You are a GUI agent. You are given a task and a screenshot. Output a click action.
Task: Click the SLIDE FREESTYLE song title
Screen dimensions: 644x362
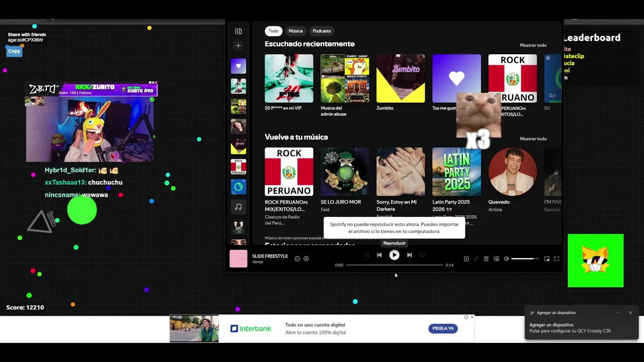point(270,256)
